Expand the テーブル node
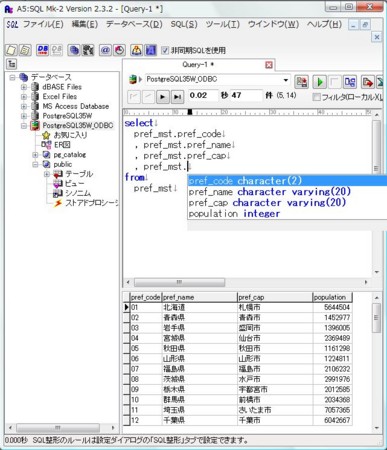Image resolution: width=387 pixels, height=450 pixels. 47,174
